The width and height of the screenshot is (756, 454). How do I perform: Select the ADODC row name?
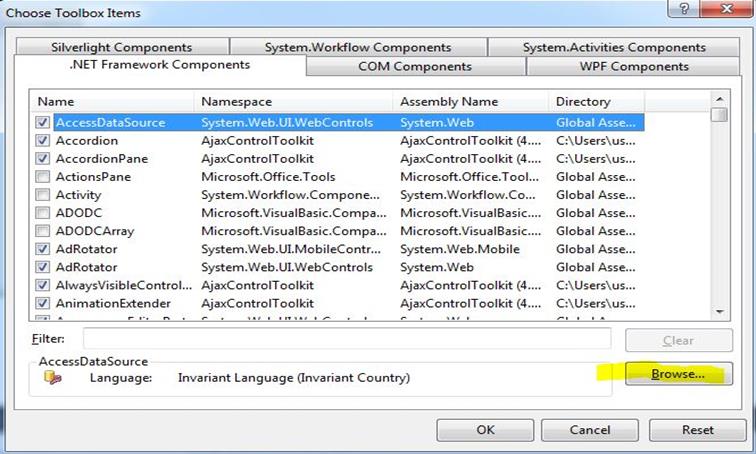pyautogui.click(x=79, y=213)
